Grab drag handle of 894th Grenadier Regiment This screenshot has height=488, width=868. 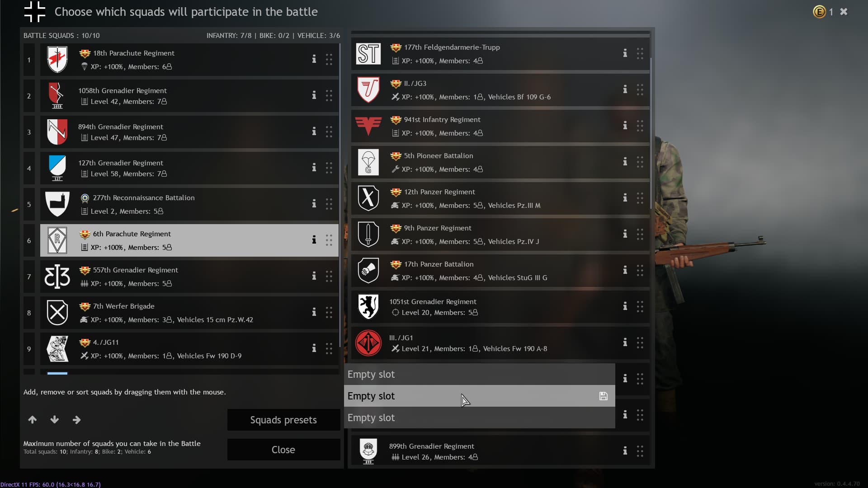(x=329, y=131)
